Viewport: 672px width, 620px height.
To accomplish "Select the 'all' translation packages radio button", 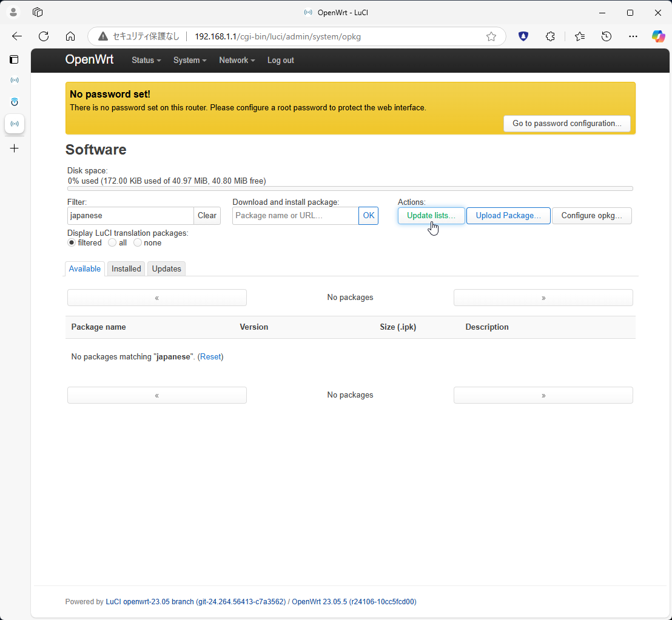I will pyautogui.click(x=112, y=242).
